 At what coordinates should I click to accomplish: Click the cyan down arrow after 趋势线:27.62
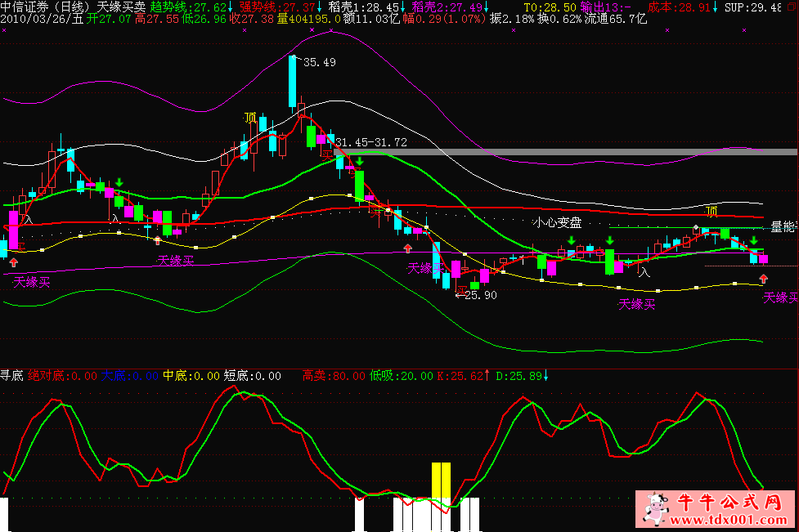click(231, 7)
